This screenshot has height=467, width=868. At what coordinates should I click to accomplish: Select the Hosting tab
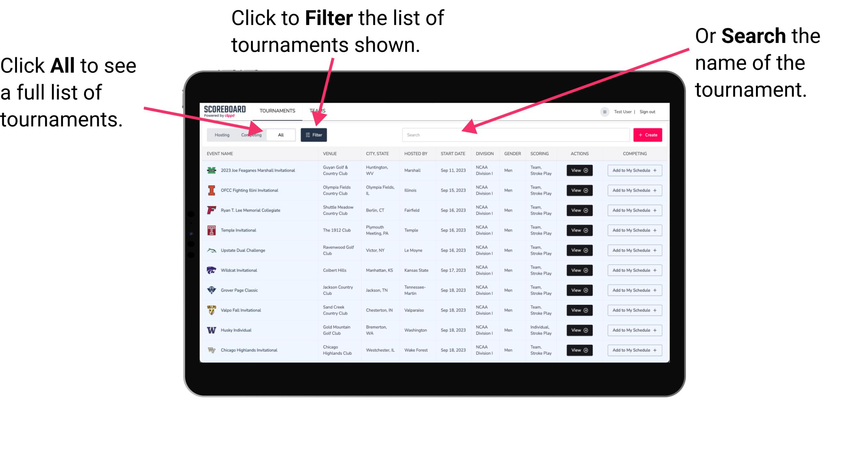221,134
